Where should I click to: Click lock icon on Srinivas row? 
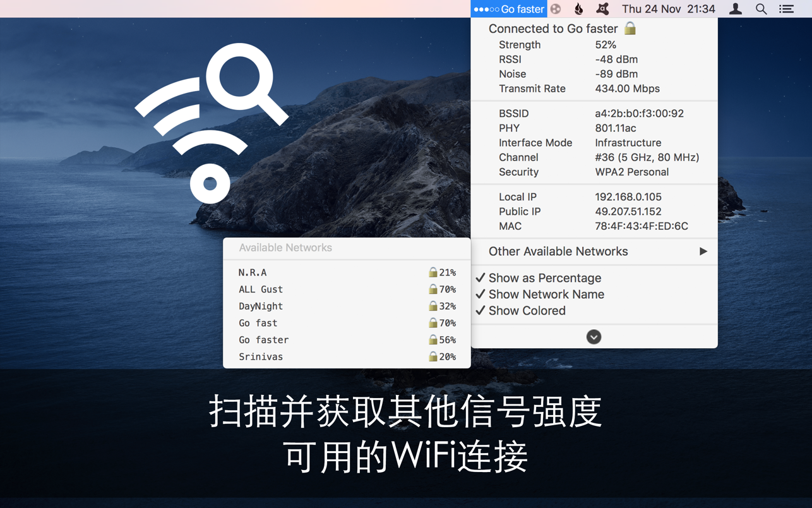click(x=433, y=356)
